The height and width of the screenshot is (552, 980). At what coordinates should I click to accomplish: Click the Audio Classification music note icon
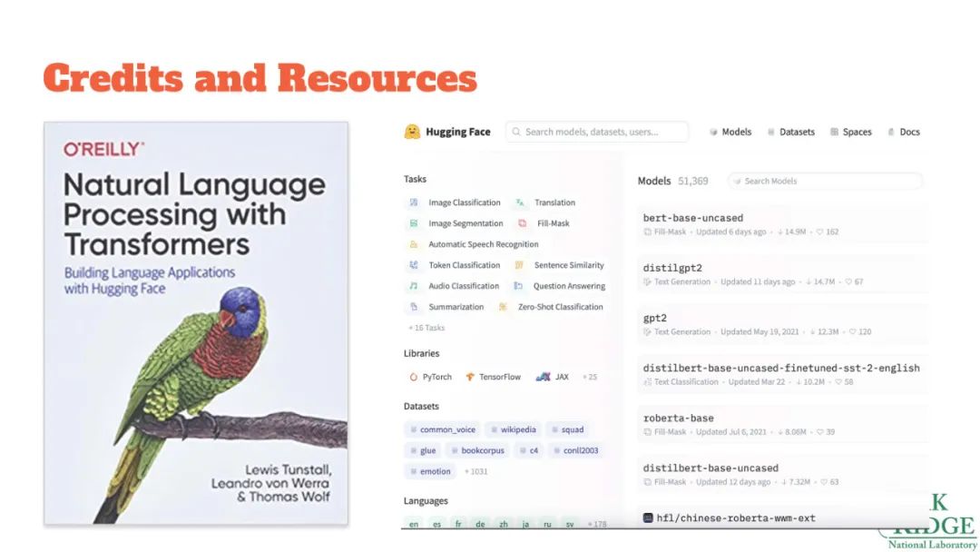point(414,286)
